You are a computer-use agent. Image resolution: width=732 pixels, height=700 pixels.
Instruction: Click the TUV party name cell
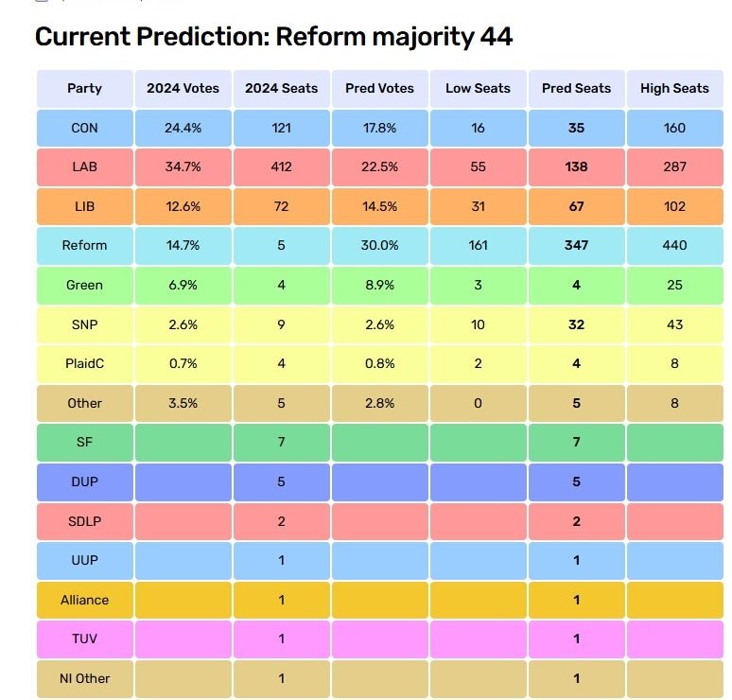coord(84,639)
